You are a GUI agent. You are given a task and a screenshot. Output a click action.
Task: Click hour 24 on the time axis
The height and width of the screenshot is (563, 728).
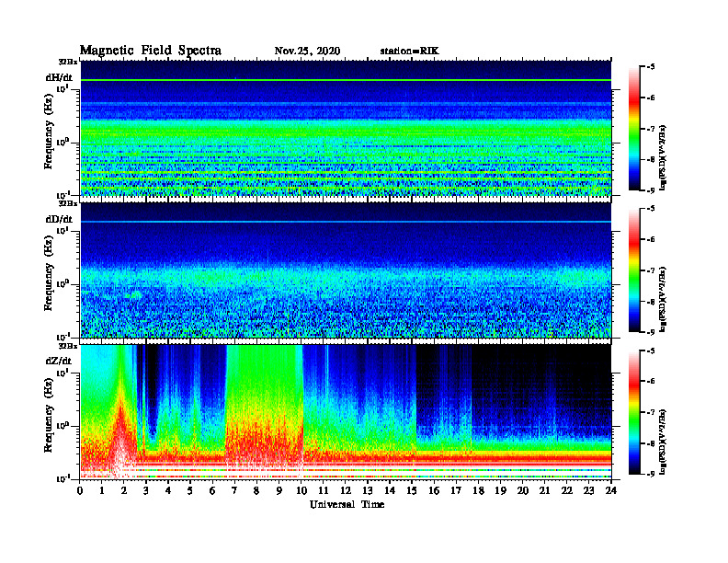(611, 490)
